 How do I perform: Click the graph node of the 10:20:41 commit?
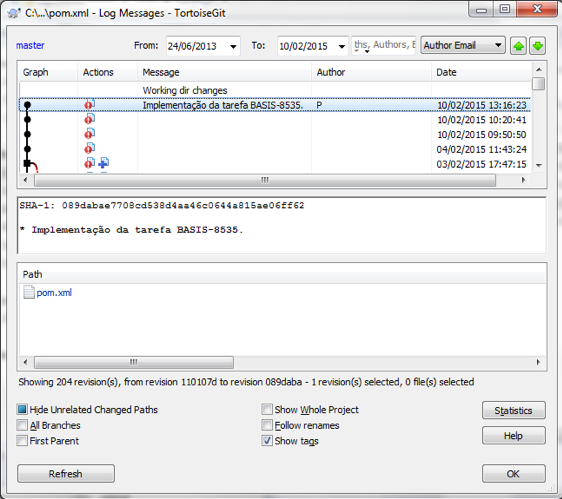pyautogui.click(x=27, y=119)
